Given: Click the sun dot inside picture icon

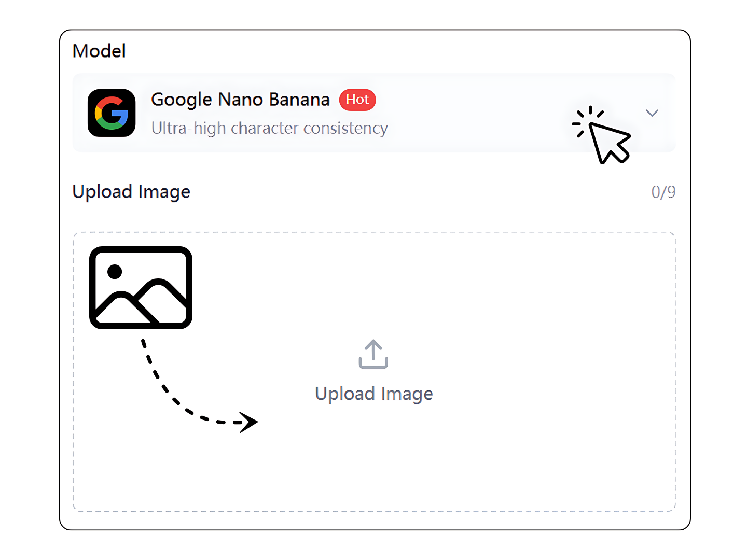Looking at the screenshot, I should [115, 272].
